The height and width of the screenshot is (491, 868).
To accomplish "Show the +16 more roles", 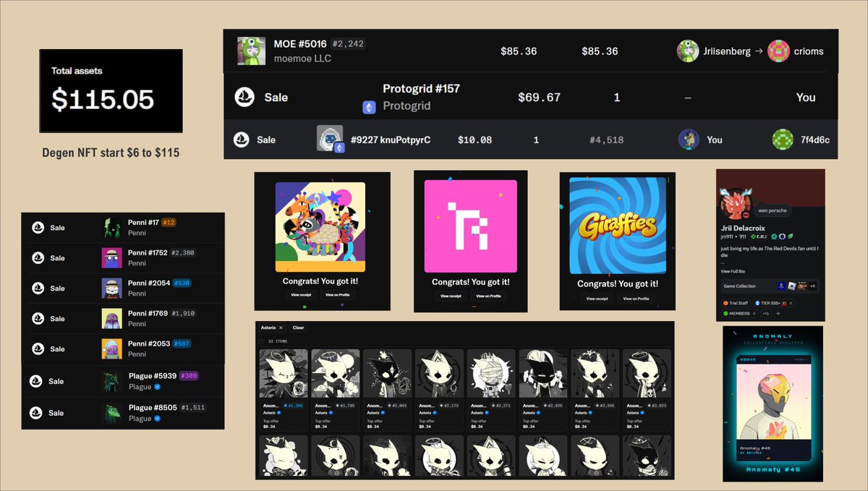I will [765, 313].
